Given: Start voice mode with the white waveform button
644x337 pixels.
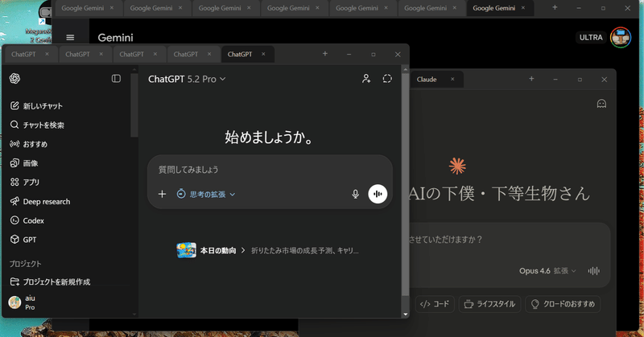Looking at the screenshot, I should [x=378, y=194].
